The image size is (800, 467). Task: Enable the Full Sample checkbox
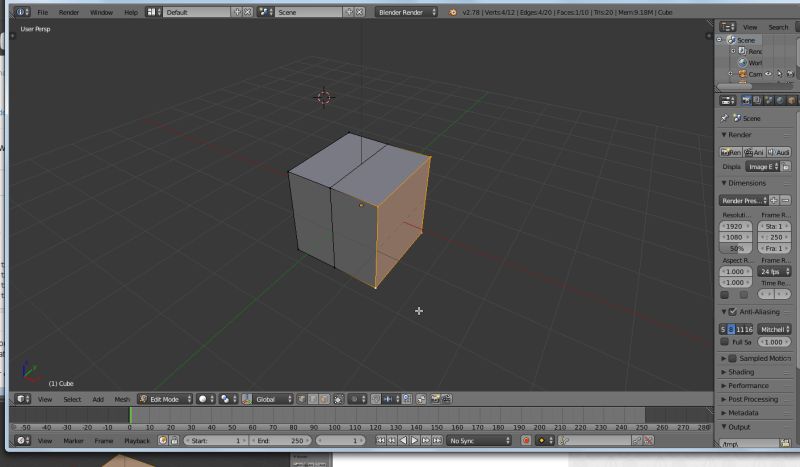point(724,342)
